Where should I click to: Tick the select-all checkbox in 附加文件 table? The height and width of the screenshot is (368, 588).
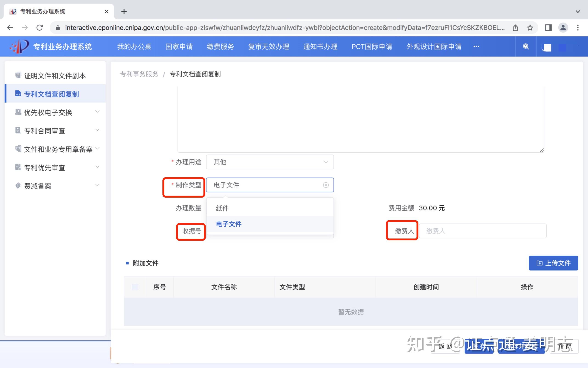(135, 287)
